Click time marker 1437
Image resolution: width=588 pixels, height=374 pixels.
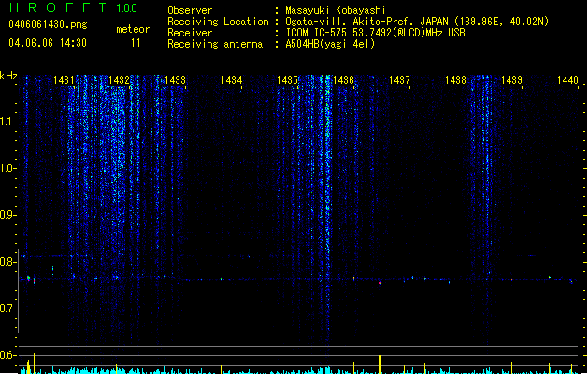(399, 80)
